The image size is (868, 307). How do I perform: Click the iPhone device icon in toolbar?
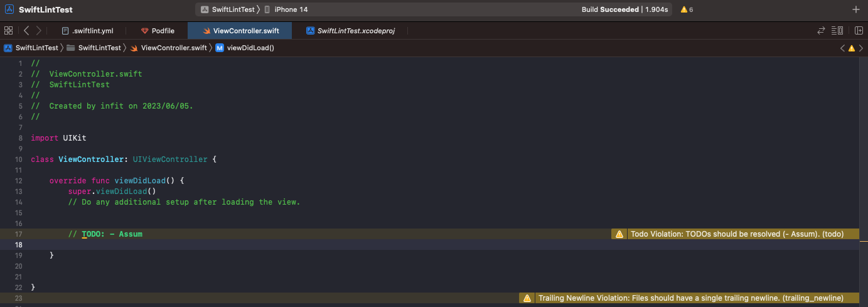[267, 9]
